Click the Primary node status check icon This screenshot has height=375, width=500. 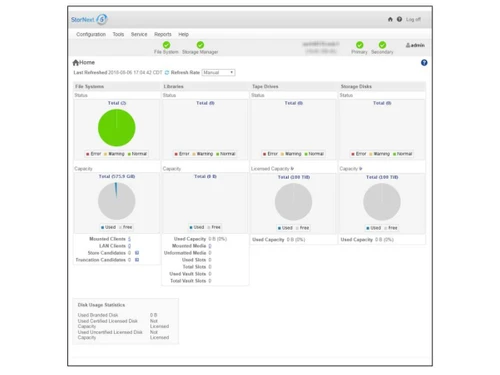(359, 45)
